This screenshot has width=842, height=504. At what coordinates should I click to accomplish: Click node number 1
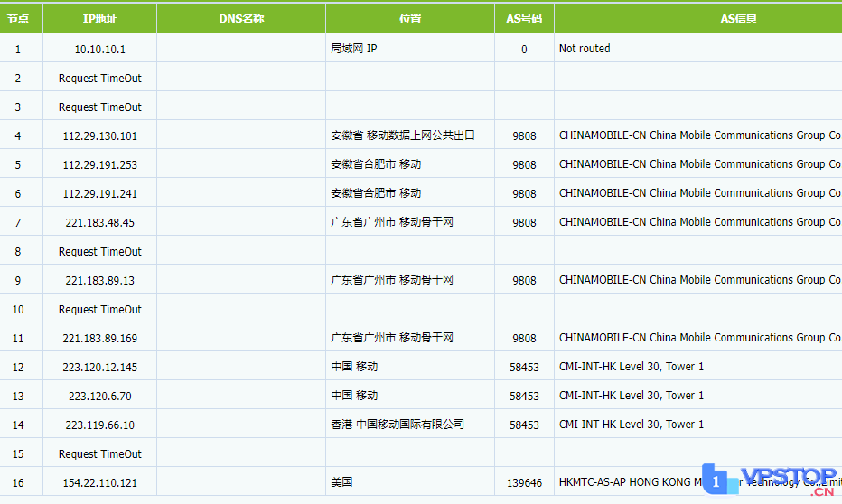point(18,50)
